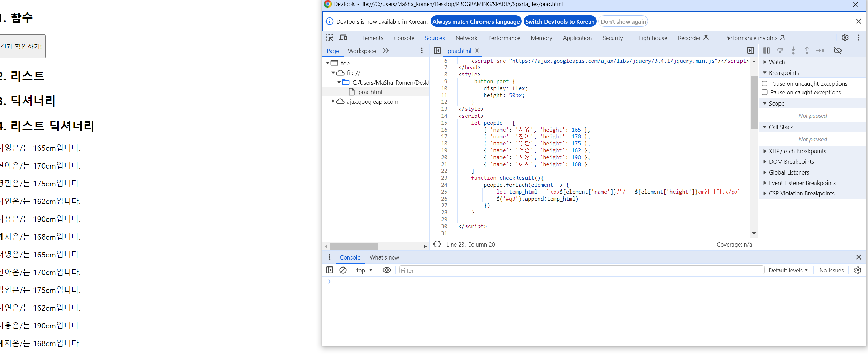The height and width of the screenshot is (356, 868).
Task: Deactivate all breakpoints
Action: pos(838,51)
